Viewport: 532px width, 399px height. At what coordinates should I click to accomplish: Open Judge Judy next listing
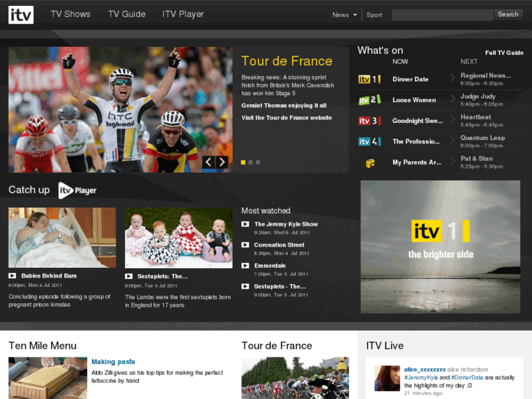478,97
